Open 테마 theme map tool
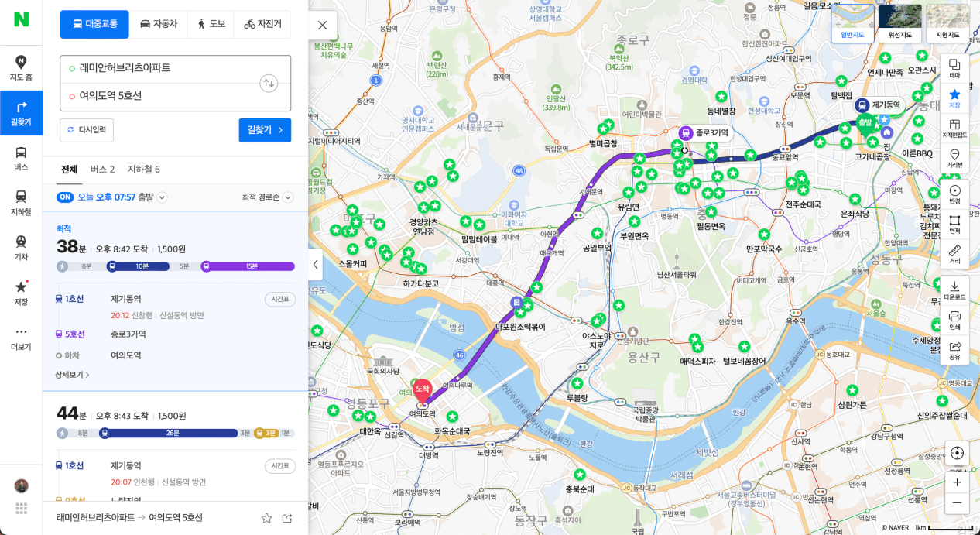The height and width of the screenshot is (535, 980). [954, 68]
